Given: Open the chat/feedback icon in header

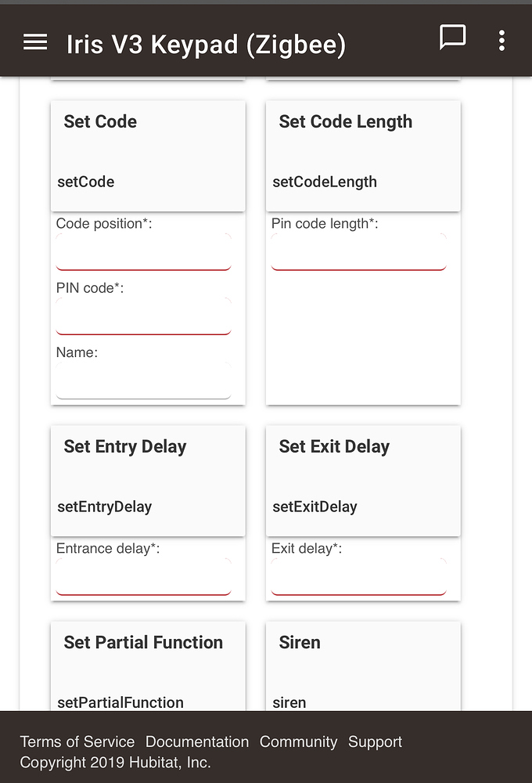Looking at the screenshot, I should point(453,39).
